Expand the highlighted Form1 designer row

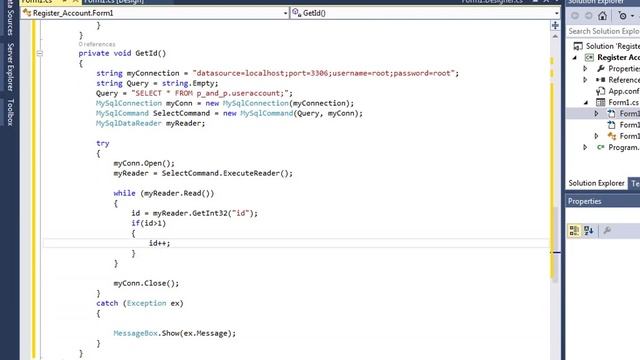(x=596, y=113)
